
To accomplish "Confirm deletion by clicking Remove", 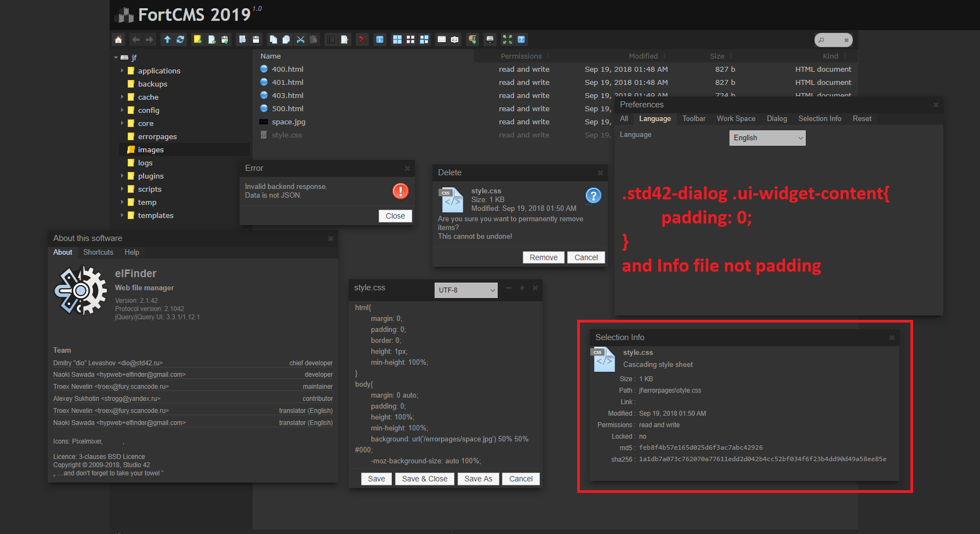I will click(x=543, y=257).
